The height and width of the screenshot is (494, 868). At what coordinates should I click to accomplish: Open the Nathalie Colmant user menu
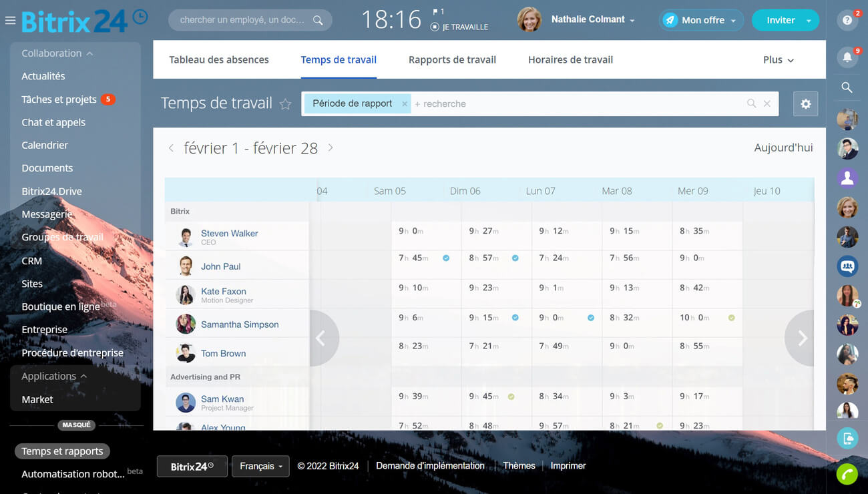click(592, 20)
